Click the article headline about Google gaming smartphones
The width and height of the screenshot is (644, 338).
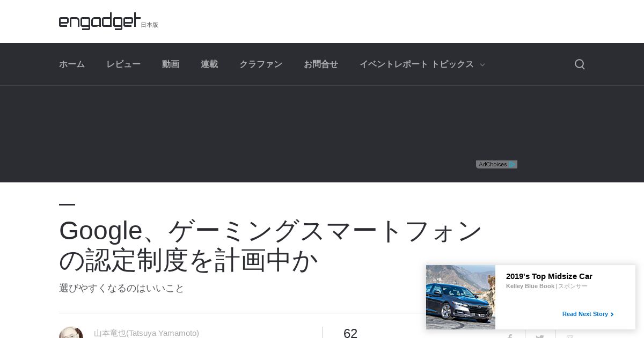[x=270, y=245]
